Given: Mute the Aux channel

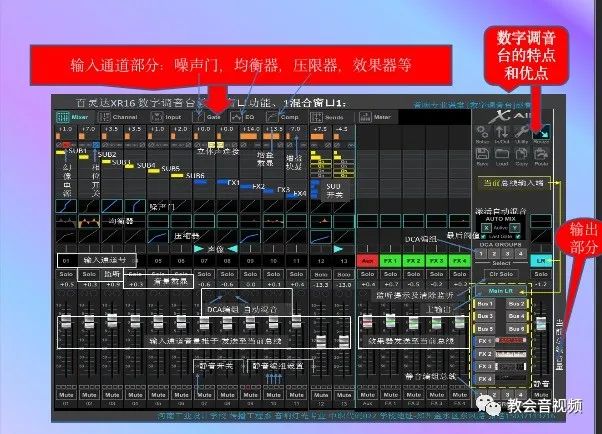Looking at the screenshot, I should (367, 395).
